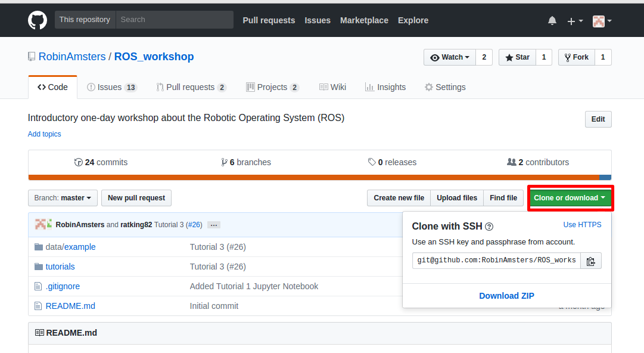Click Download ZIP

(506, 296)
